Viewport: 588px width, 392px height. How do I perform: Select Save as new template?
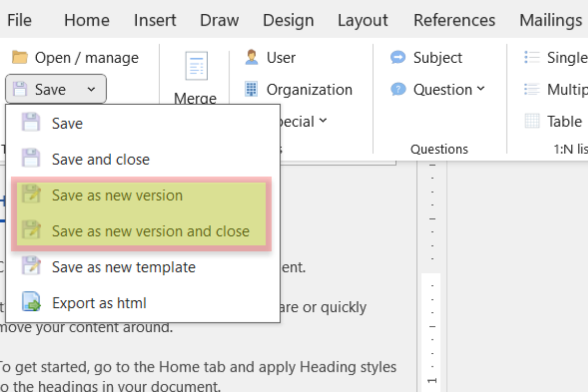pos(123,267)
